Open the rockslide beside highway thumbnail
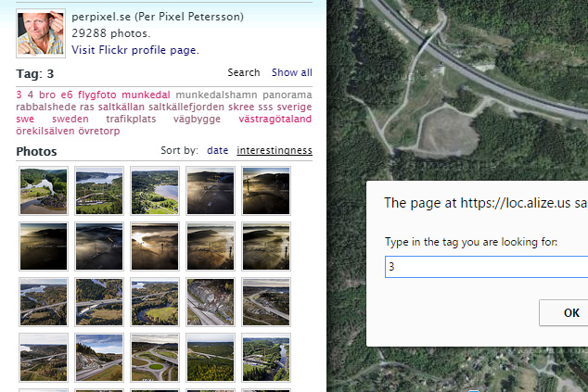 pyautogui.click(x=211, y=302)
